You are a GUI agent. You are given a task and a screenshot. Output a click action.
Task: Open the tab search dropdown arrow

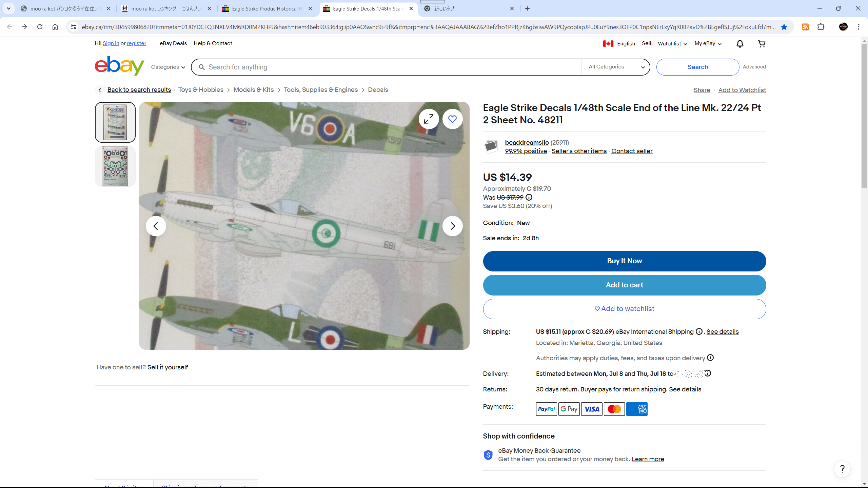[8, 8]
